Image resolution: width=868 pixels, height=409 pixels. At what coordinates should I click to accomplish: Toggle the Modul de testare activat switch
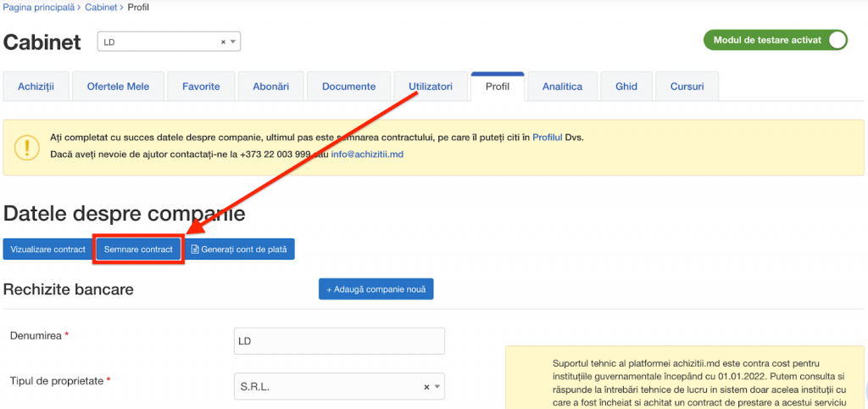click(835, 41)
